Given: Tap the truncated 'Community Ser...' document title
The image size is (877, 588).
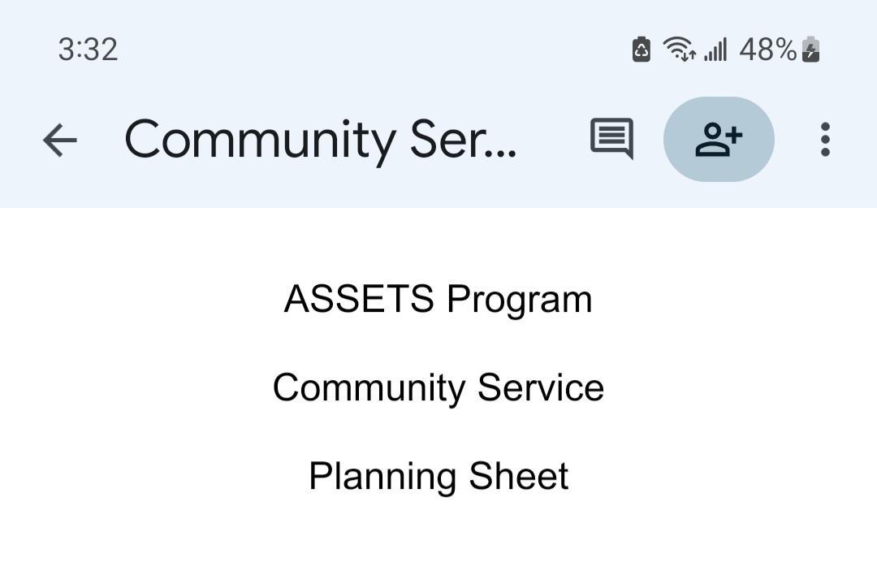Looking at the screenshot, I should [320, 140].
